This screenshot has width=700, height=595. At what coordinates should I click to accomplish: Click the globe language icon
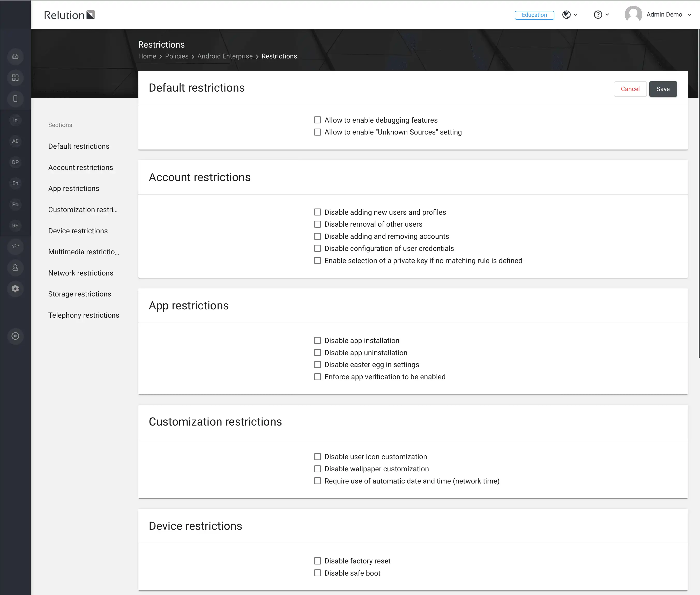click(x=567, y=14)
